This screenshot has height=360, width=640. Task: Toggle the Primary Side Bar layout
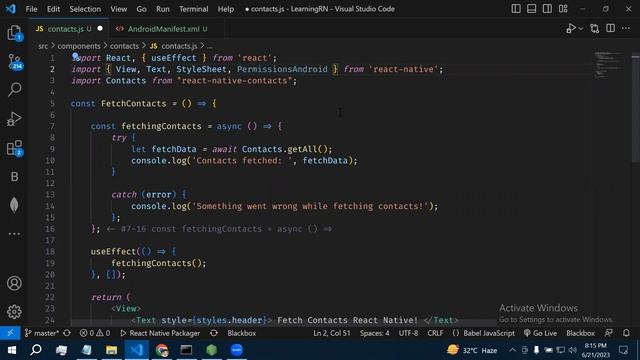[516, 9]
